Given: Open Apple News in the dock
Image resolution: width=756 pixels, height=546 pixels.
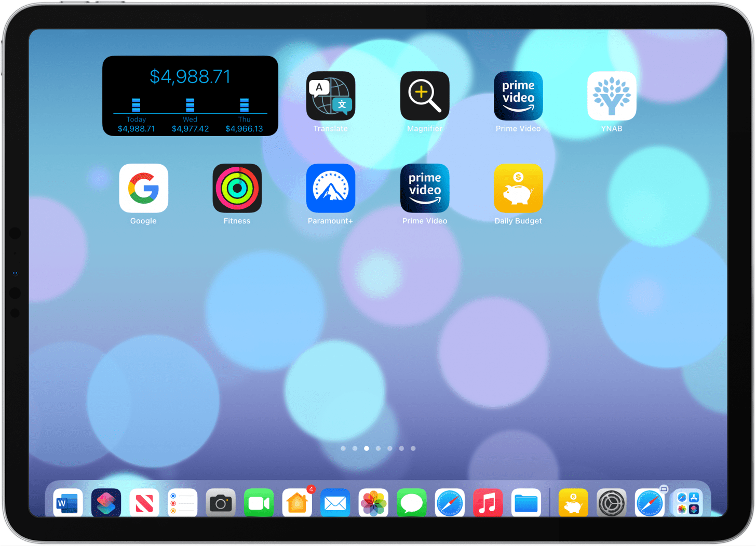Looking at the screenshot, I should [144, 502].
